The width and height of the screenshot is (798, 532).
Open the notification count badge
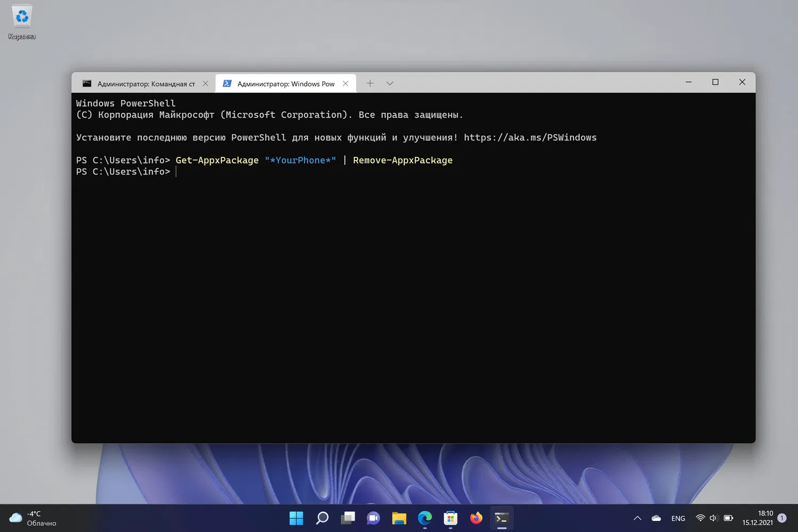coord(782,518)
